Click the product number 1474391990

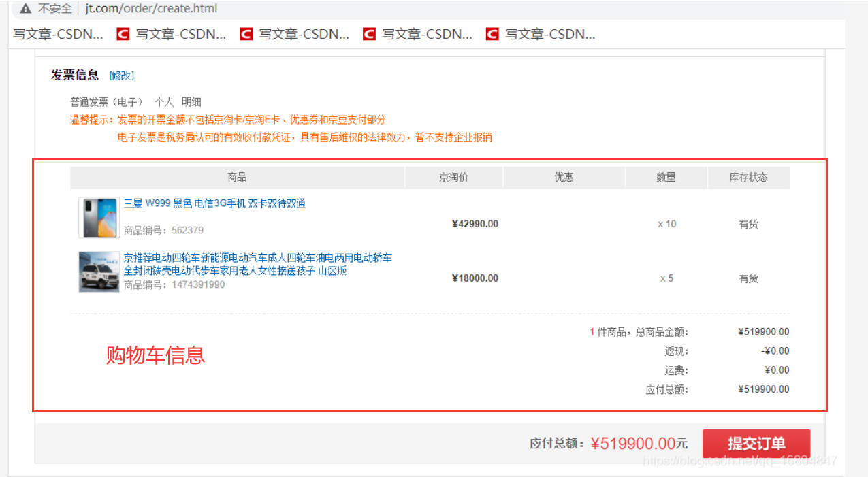pyautogui.click(x=198, y=284)
